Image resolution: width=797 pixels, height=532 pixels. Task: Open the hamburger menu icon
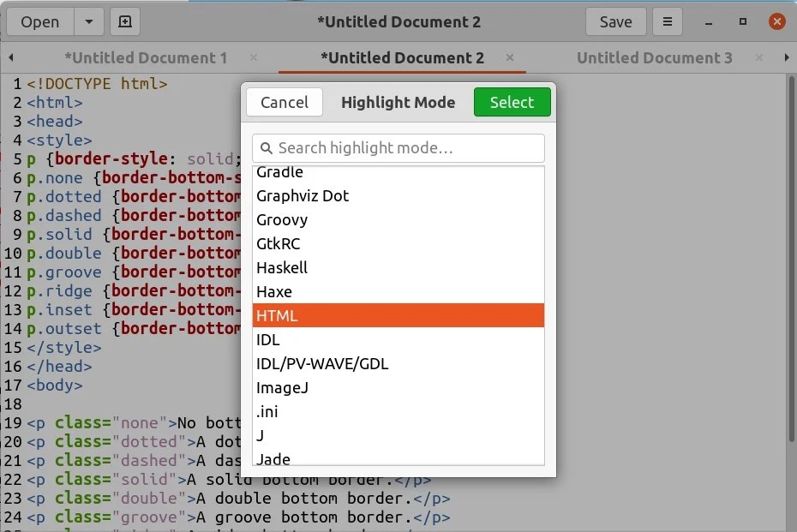[667, 21]
